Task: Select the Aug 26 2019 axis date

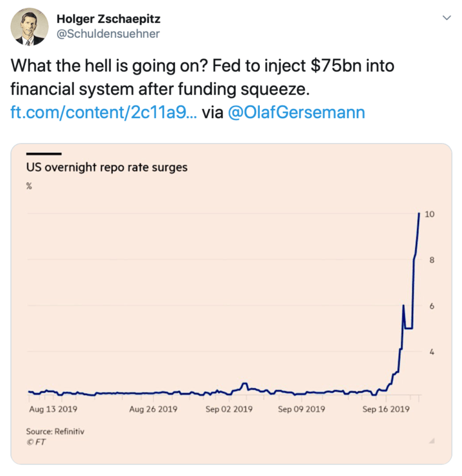Action: 153,409
